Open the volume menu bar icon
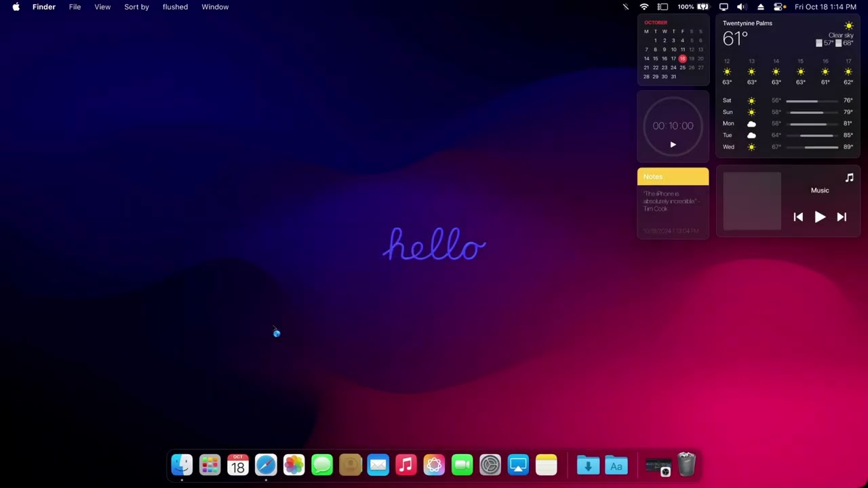The width and height of the screenshot is (868, 488). [742, 7]
